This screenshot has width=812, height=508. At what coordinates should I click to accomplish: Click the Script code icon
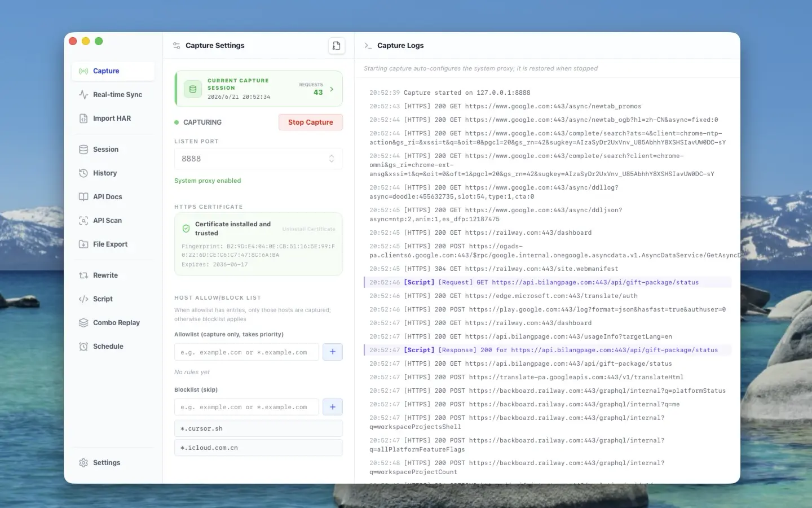pyautogui.click(x=83, y=299)
